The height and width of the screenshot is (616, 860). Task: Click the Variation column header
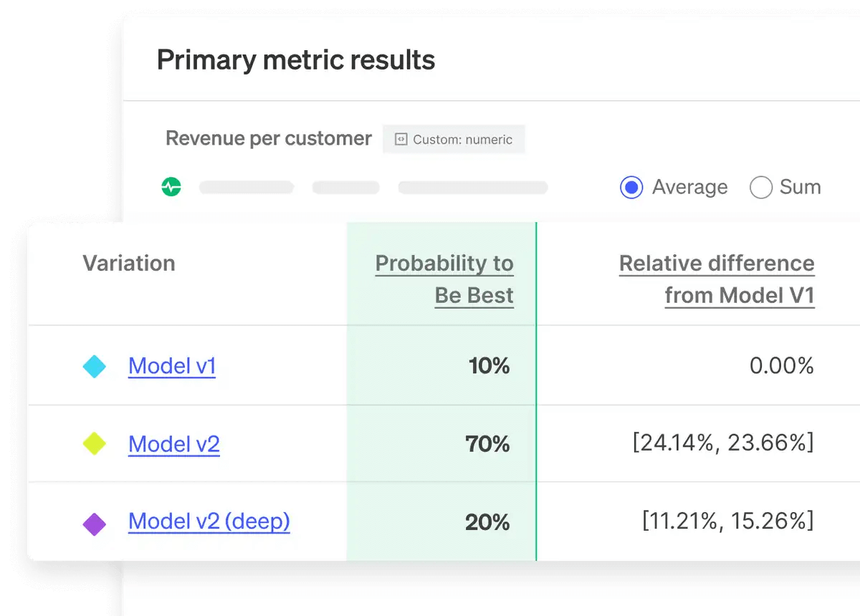click(x=129, y=264)
